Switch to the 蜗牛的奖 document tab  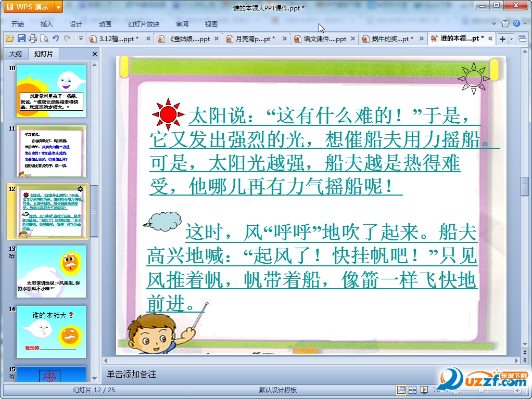point(393,39)
